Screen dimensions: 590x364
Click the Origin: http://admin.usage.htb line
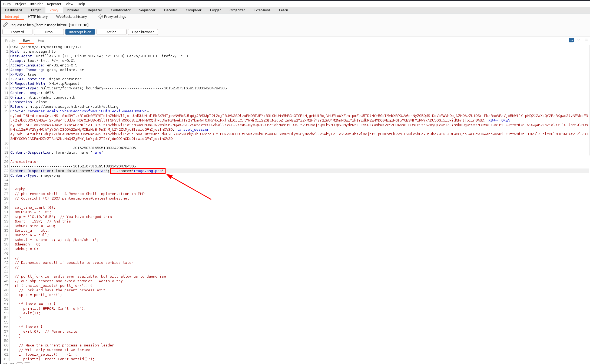(43, 97)
